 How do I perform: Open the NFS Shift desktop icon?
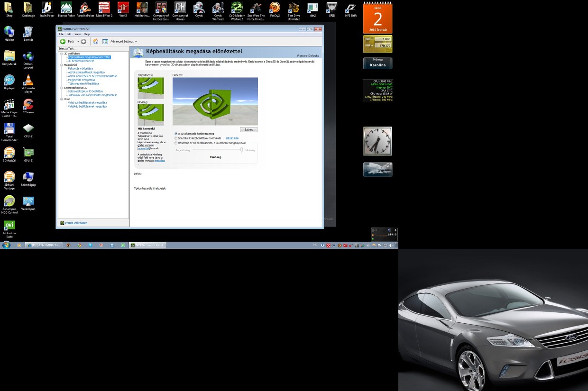pos(351,9)
